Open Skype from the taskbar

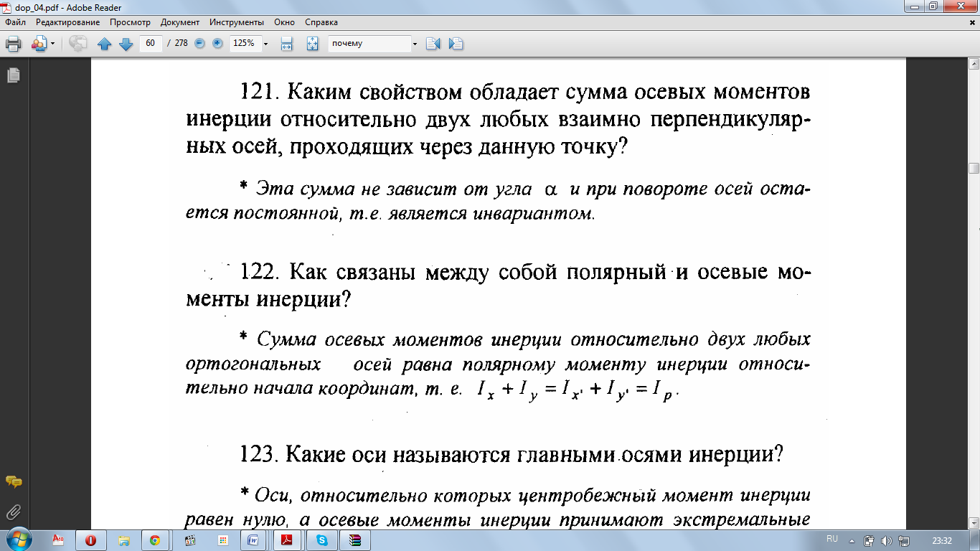[321, 540]
